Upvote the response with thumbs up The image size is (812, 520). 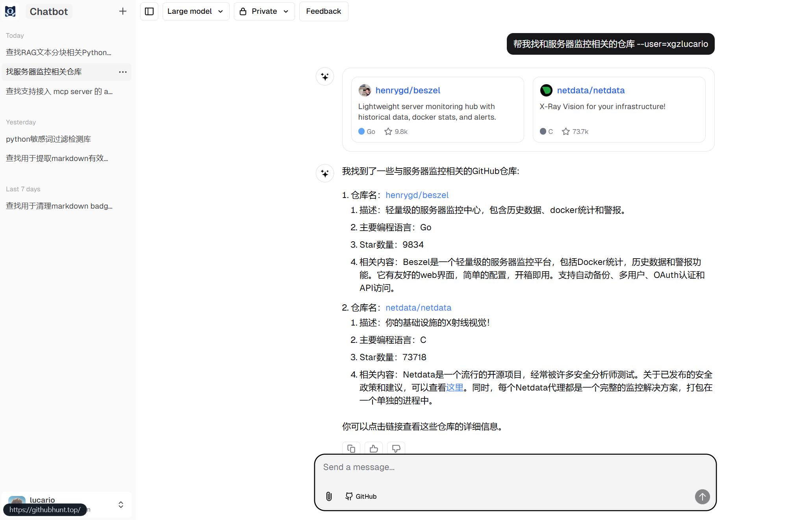click(x=374, y=448)
